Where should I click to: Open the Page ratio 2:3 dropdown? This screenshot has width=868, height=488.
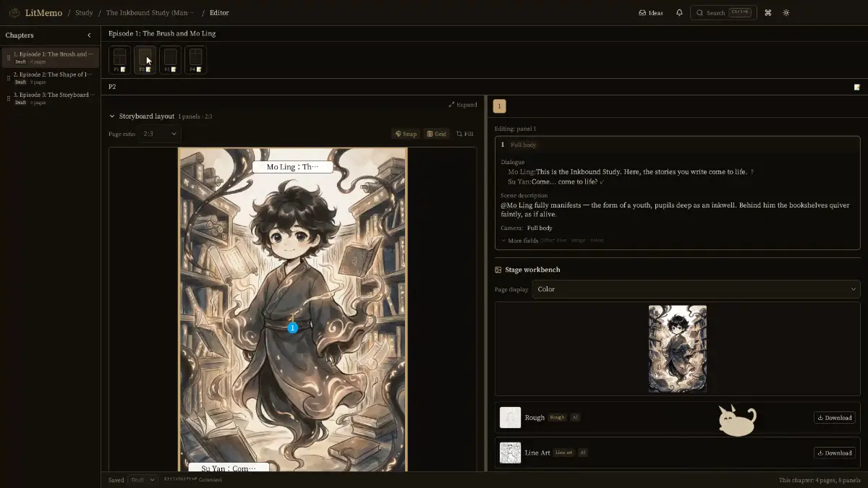click(x=160, y=134)
